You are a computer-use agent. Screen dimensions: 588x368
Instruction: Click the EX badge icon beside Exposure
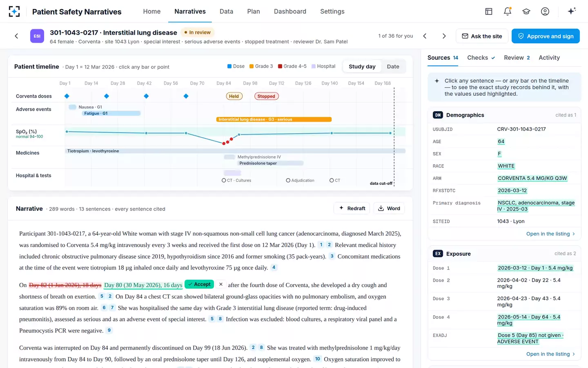[438, 254]
